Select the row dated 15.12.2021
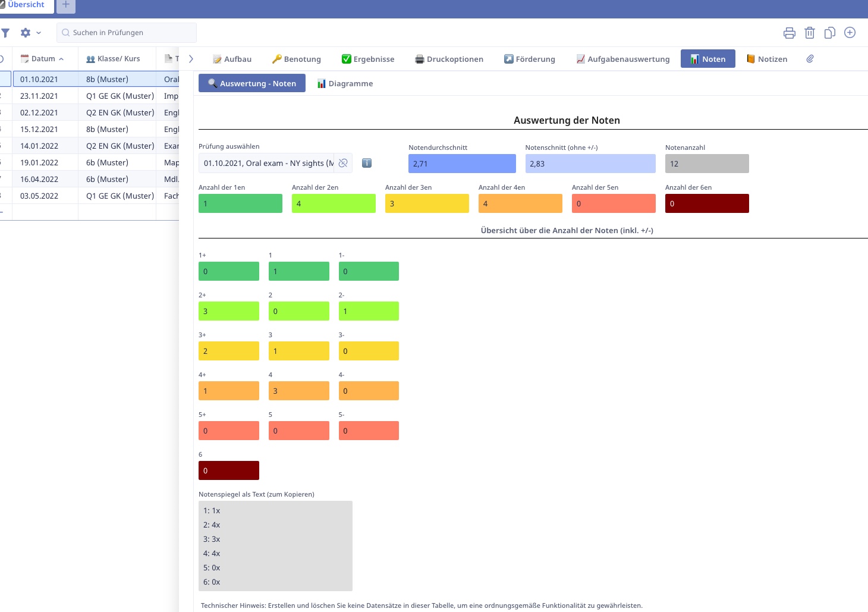This screenshot has width=868, height=612. tap(89, 129)
